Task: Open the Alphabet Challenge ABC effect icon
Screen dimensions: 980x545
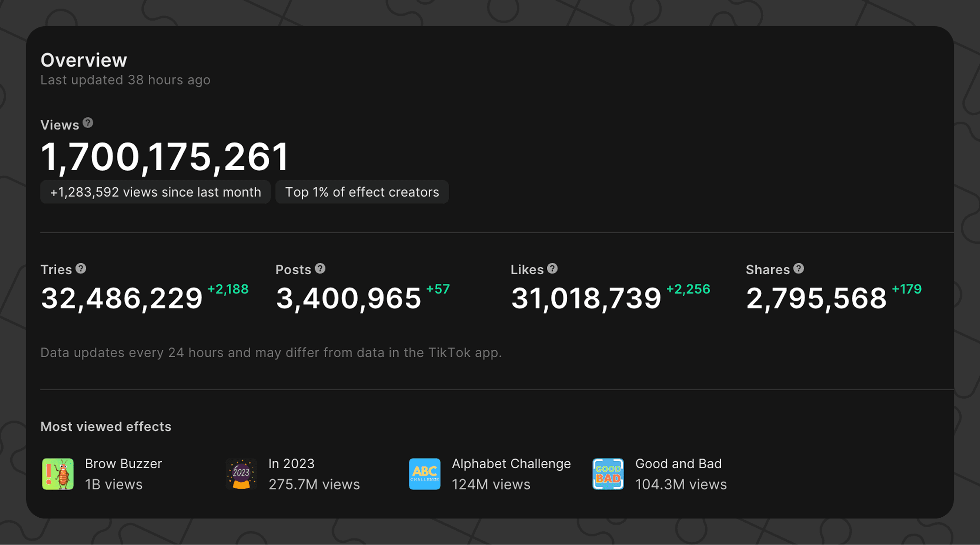Action: coord(424,474)
